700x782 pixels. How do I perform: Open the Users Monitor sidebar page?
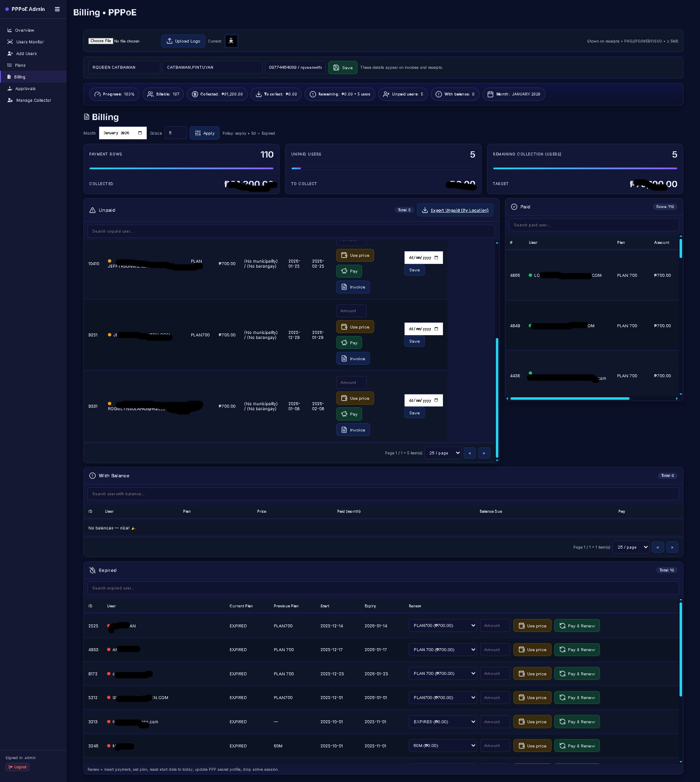click(30, 42)
